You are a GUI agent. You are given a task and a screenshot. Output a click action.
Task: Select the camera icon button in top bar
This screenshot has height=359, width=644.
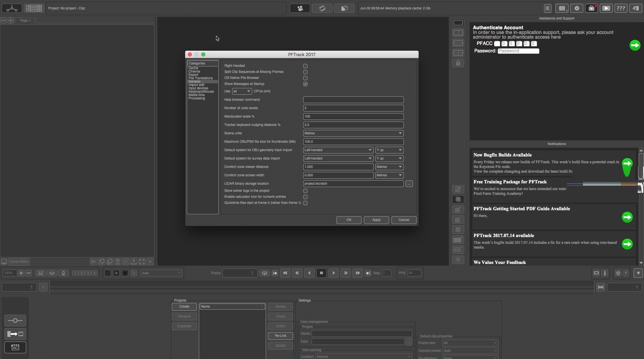pos(300,8)
